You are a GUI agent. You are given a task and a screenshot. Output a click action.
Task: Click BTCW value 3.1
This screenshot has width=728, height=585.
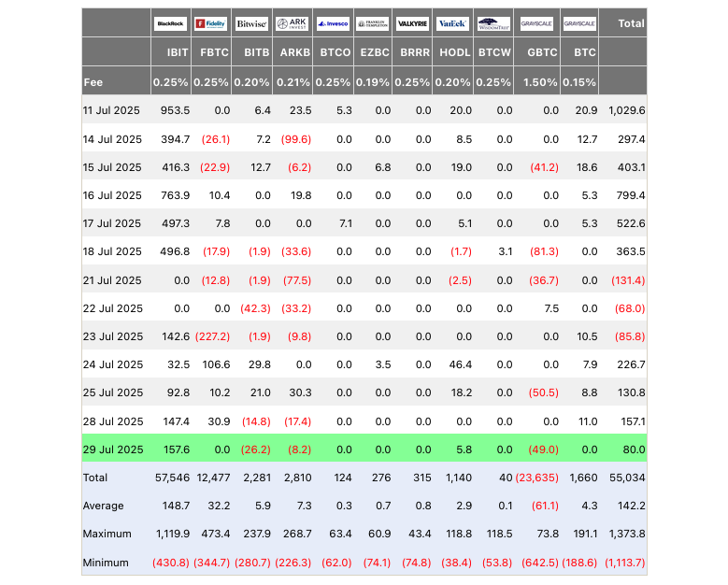pos(506,251)
